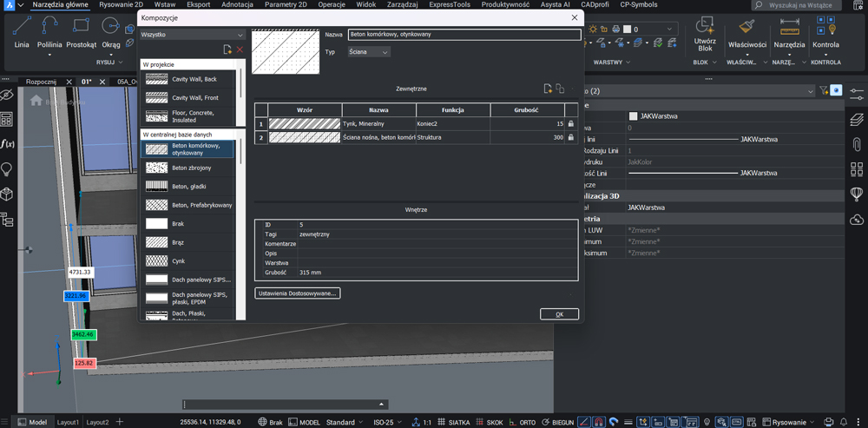Open the Standard dropdown in status bar
This screenshot has height=428, width=868.
(345, 423)
